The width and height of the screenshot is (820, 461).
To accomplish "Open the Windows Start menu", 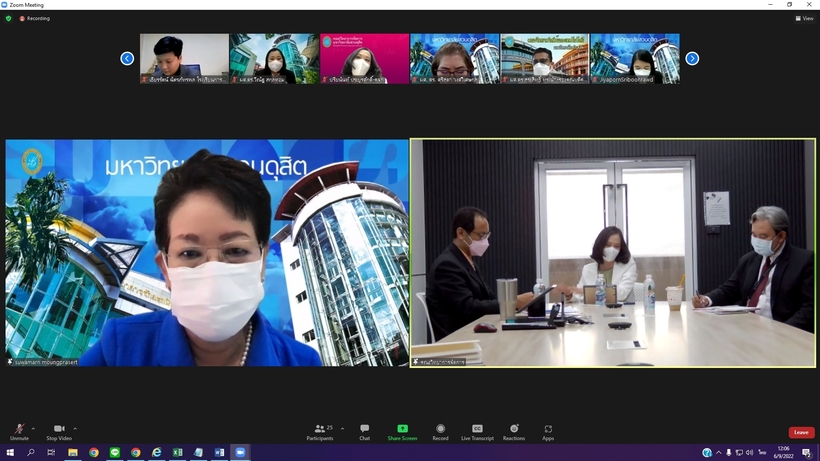I will (x=10, y=453).
